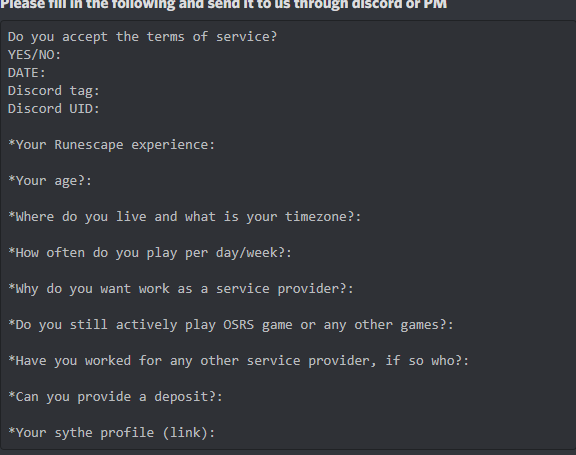Click the word 'deposit' in the form
Image resolution: width=576 pixels, height=455 pixels.
click(x=181, y=397)
